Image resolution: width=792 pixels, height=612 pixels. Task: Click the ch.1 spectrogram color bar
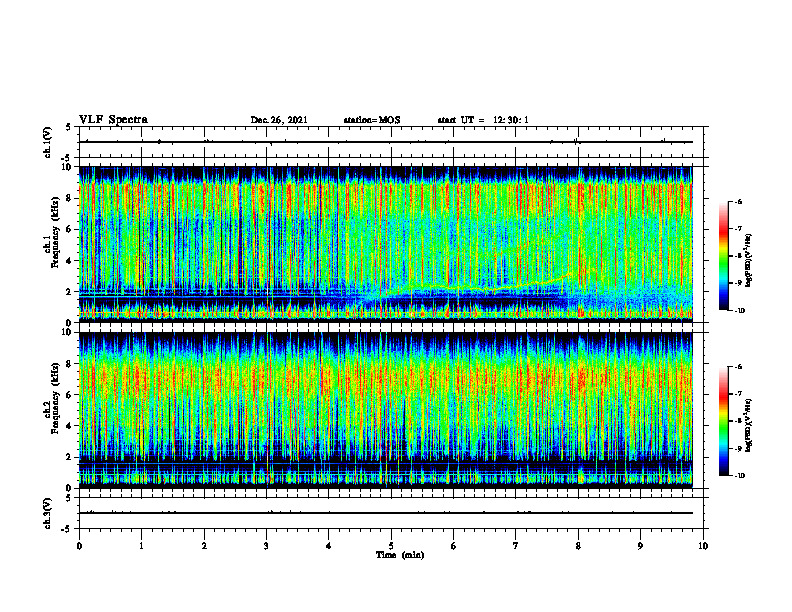coord(723,256)
